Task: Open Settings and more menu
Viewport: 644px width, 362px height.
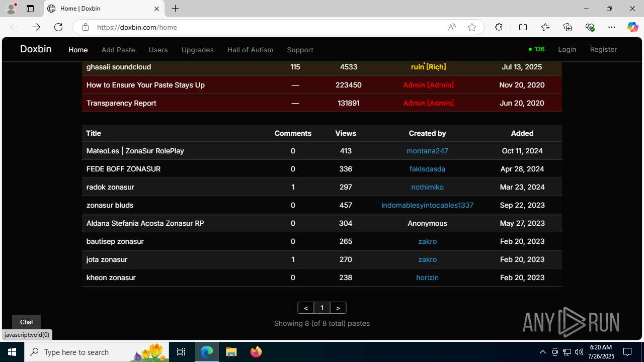Action: 612,27
